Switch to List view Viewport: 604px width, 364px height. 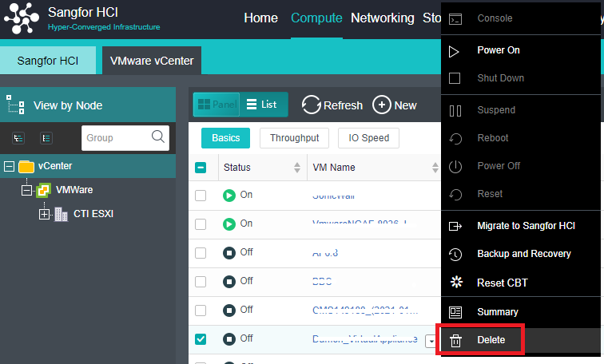pos(261,105)
